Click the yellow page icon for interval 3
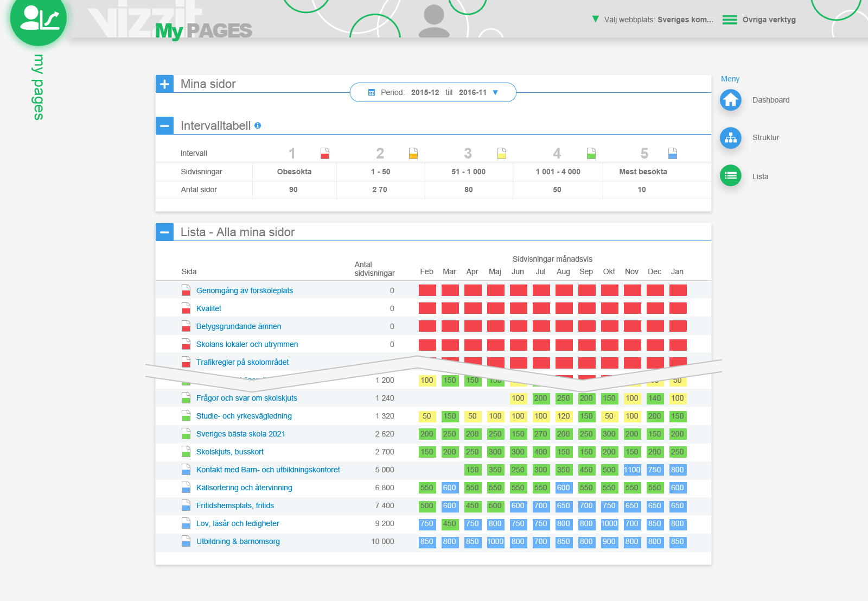The image size is (868, 601). click(502, 153)
